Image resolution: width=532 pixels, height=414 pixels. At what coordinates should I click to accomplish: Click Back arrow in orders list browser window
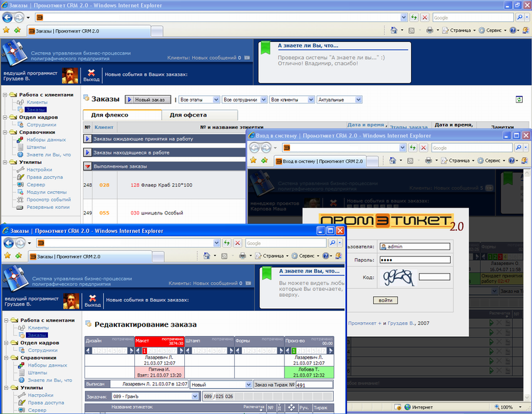pyautogui.click(x=7, y=17)
